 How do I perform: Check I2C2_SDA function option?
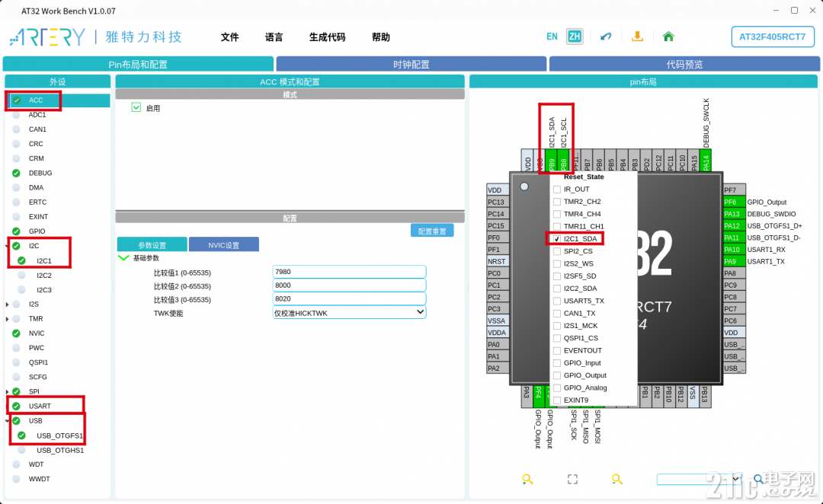pos(557,289)
